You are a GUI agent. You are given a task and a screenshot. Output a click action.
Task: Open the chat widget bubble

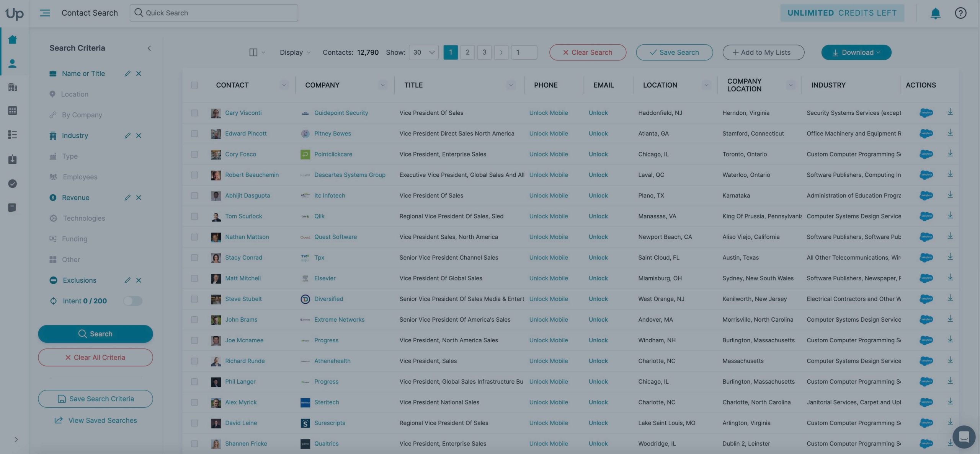pyautogui.click(x=964, y=436)
